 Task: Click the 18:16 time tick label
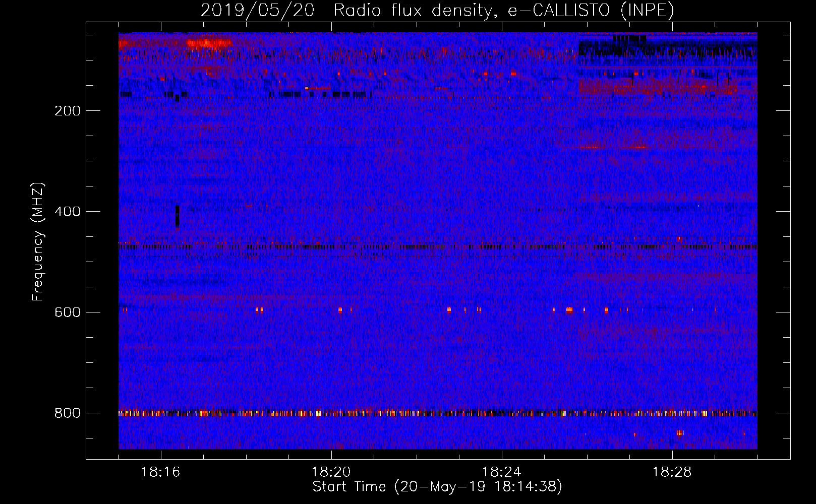(x=161, y=472)
